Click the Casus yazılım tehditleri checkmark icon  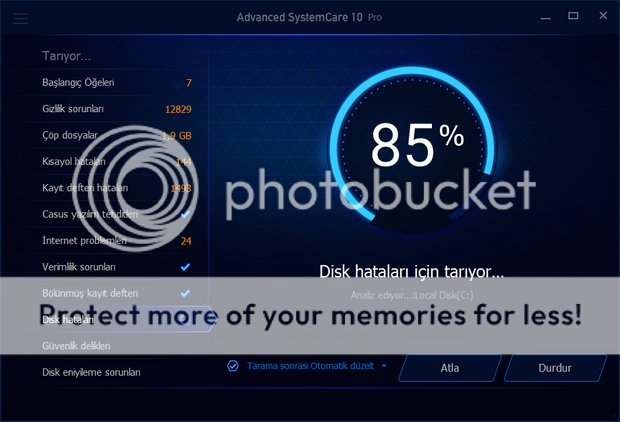coord(185,214)
